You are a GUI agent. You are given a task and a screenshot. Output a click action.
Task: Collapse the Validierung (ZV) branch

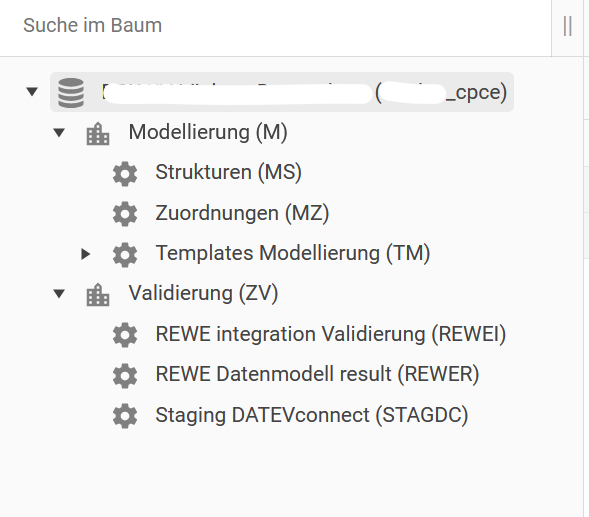coord(59,293)
